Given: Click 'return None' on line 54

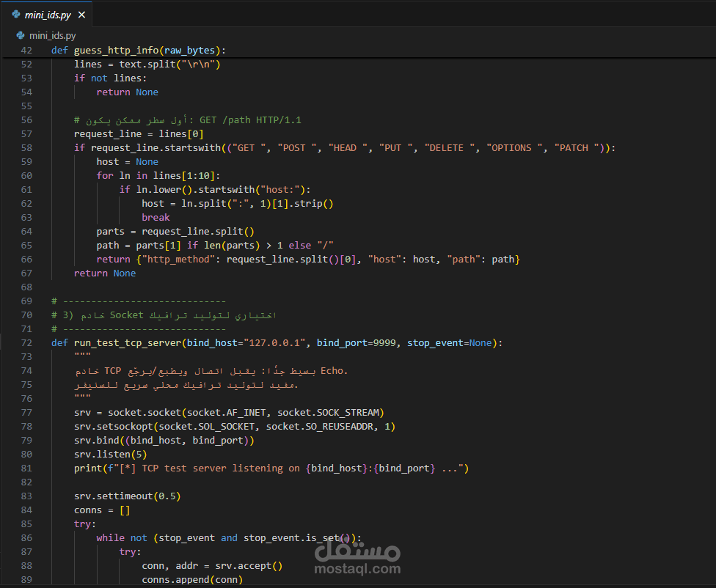Looking at the screenshot, I should (128, 92).
